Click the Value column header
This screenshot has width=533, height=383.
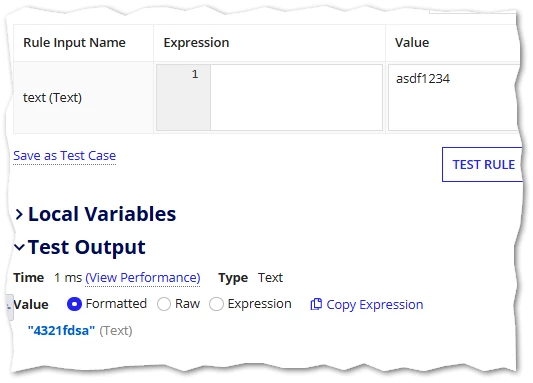(x=412, y=42)
